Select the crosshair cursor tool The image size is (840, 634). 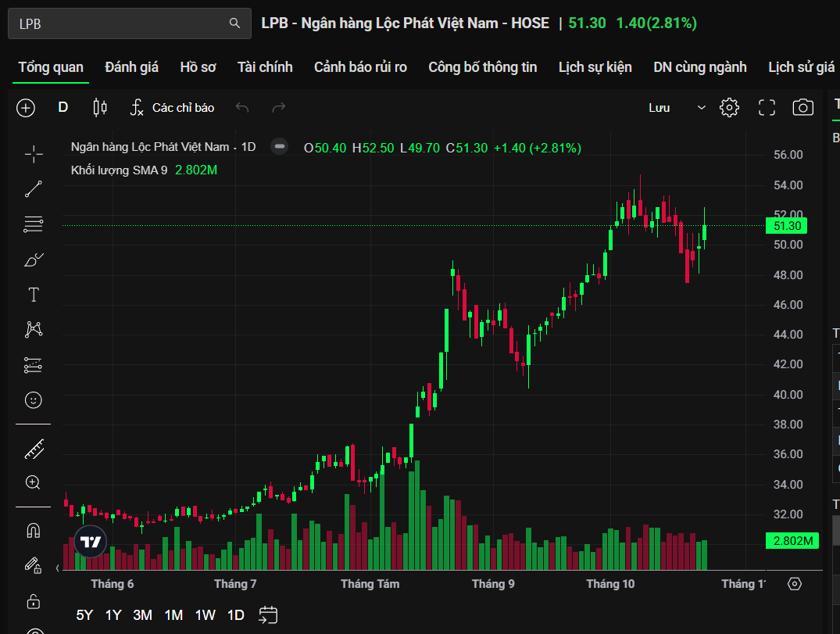click(34, 154)
